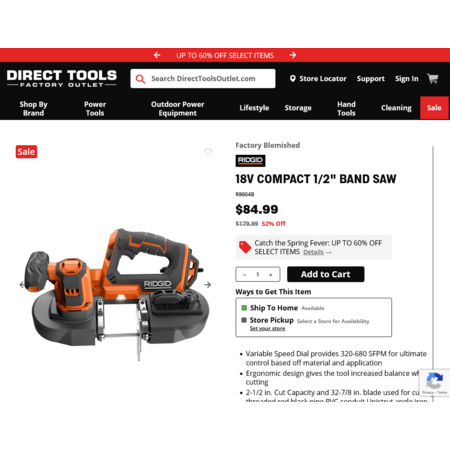Expand Outdoor Power Equipment menu

coord(177,108)
